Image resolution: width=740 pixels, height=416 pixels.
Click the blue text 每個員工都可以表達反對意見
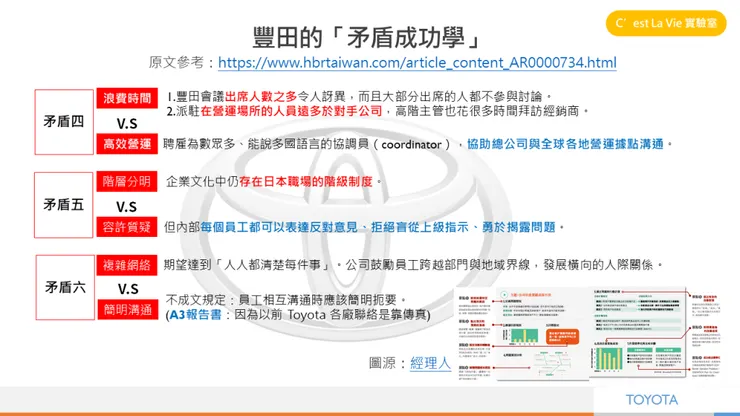(x=279, y=227)
